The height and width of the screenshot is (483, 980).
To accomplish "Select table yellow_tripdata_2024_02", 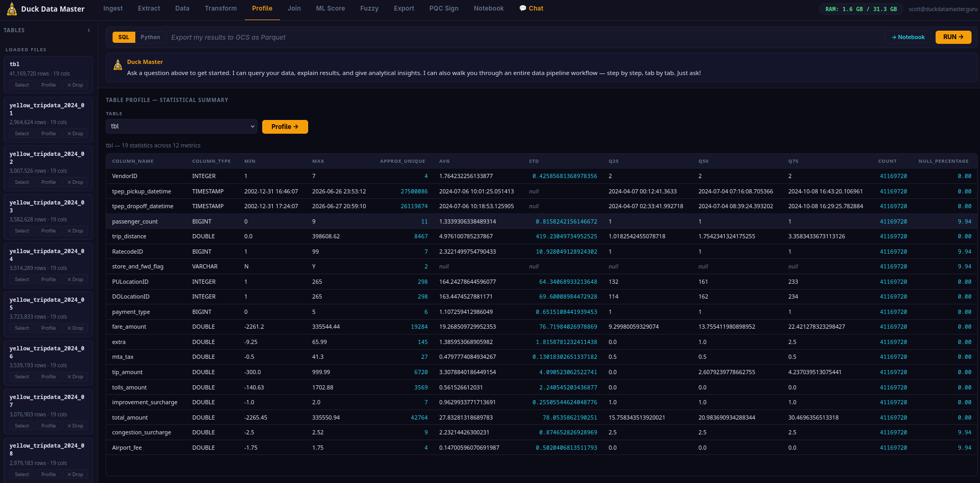I will pos(22,182).
